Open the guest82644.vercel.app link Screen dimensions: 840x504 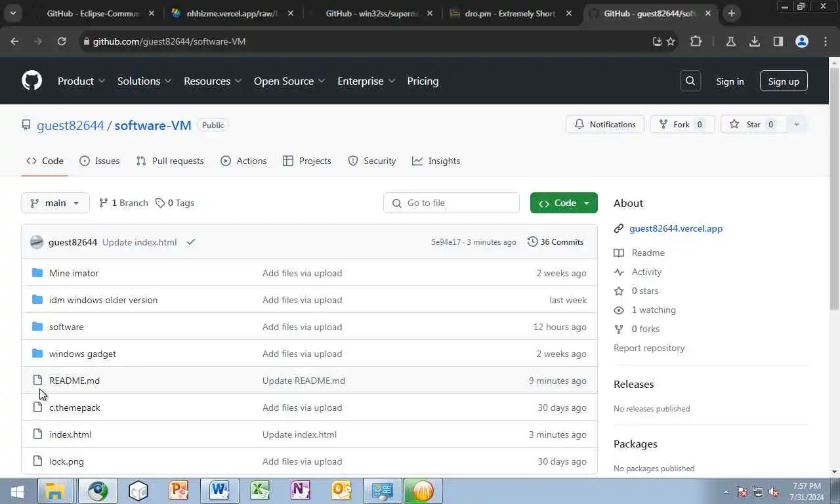pyautogui.click(x=675, y=228)
